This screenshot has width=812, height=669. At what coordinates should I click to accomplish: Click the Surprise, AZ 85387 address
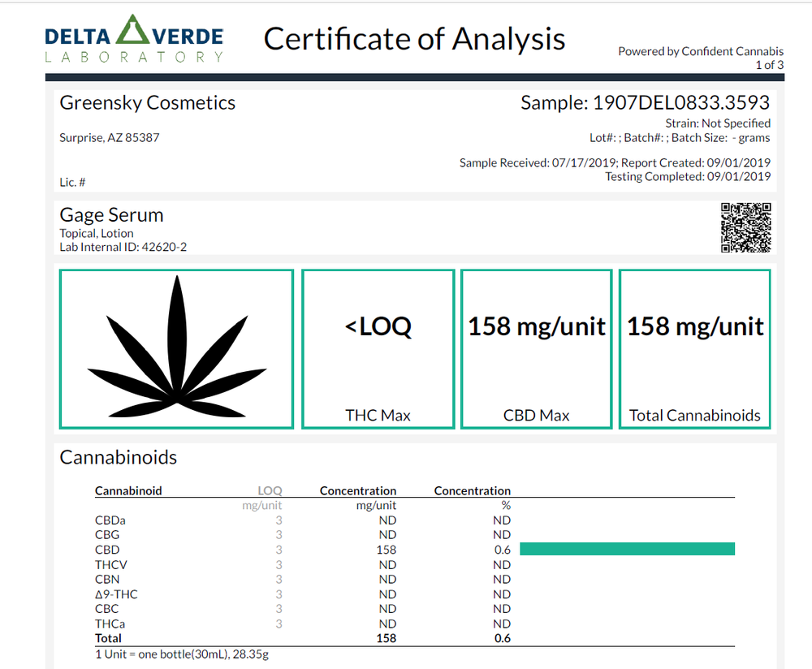tap(110, 138)
